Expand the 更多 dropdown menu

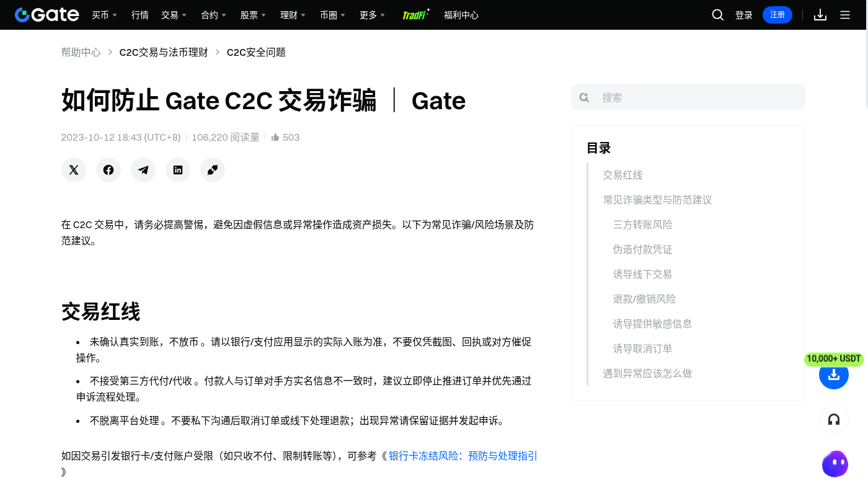coord(372,15)
